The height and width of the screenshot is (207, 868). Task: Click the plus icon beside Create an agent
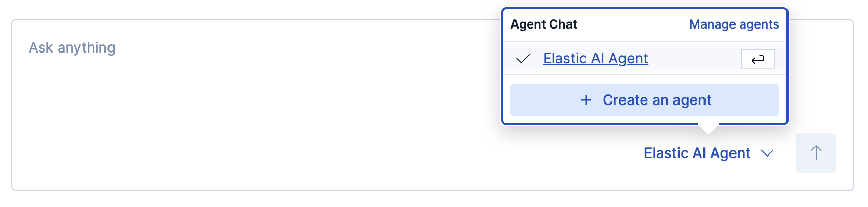[586, 100]
